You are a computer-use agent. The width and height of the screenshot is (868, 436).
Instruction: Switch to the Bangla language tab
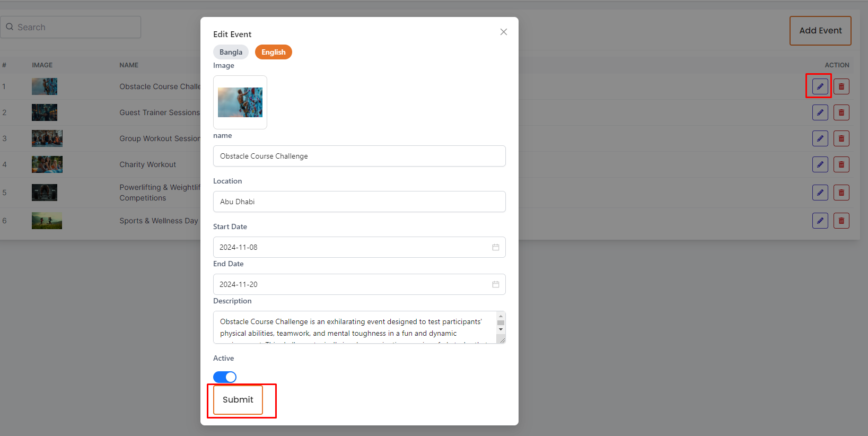pos(231,52)
